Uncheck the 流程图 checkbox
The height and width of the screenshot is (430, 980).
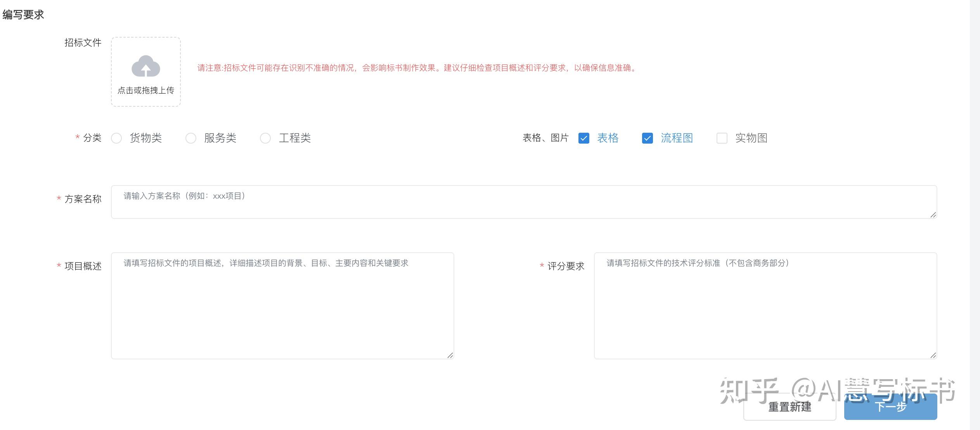(x=648, y=138)
